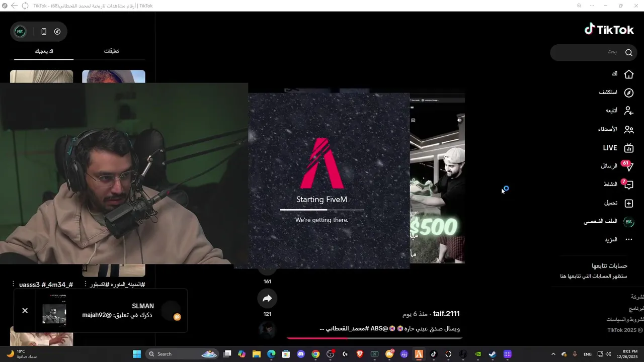The width and height of the screenshot is (644, 362).
Task: Click the phone icon in top pill
Action: click(44, 31)
